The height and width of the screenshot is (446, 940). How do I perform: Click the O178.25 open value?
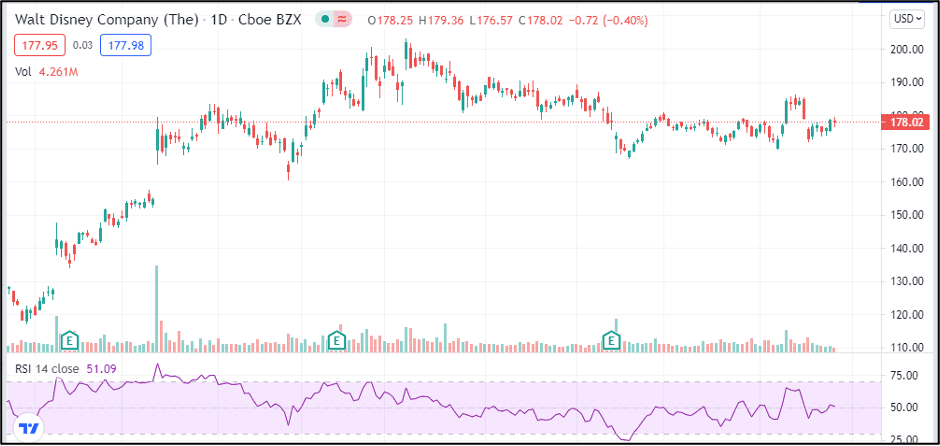click(x=390, y=20)
